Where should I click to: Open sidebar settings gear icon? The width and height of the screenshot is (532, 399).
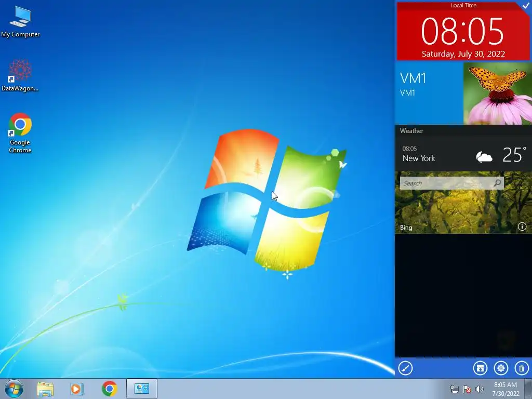pos(501,368)
